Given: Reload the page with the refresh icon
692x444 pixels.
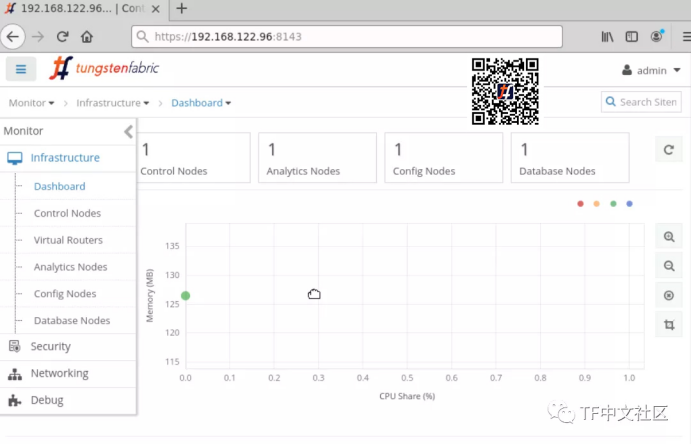Looking at the screenshot, I should pyautogui.click(x=62, y=37).
